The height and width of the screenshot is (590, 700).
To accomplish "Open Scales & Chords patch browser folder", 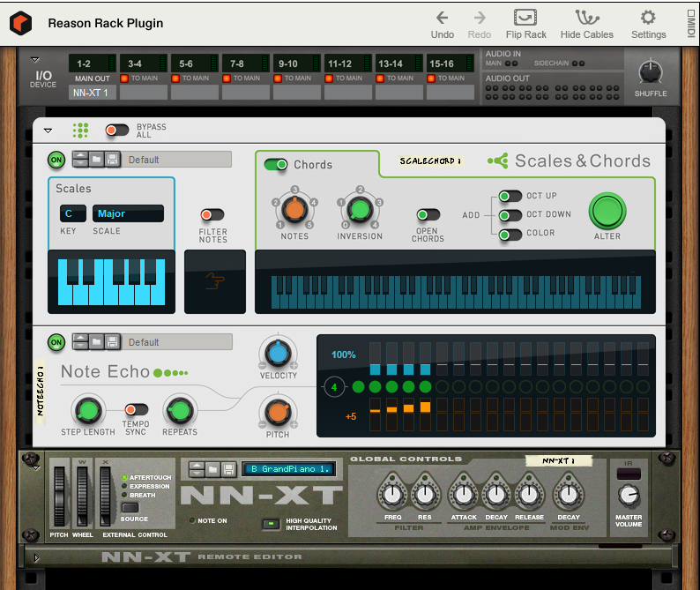I will 96,159.
